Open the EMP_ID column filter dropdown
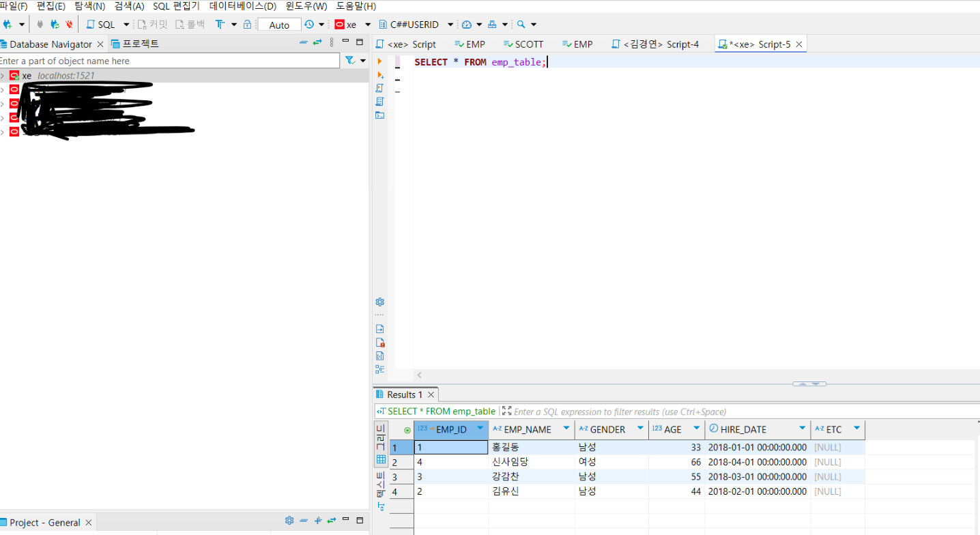Image resolution: width=980 pixels, height=535 pixels. click(x=480, y=429)
